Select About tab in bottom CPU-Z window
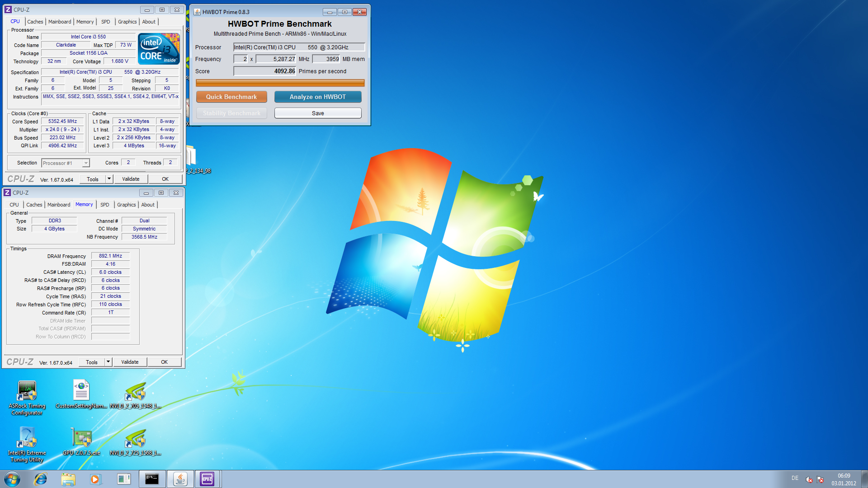The height and width of the screenshot is (488, 868). click(x=148, y=205)
